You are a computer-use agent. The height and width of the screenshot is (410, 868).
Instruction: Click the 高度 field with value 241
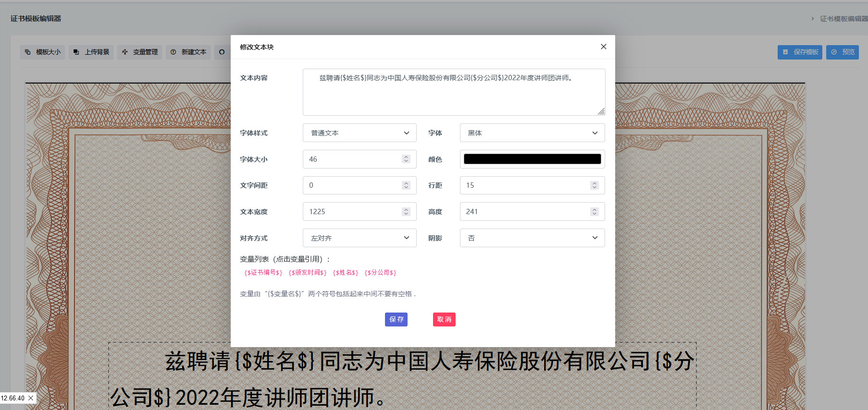pyautogui.click(x=532, y=212)
